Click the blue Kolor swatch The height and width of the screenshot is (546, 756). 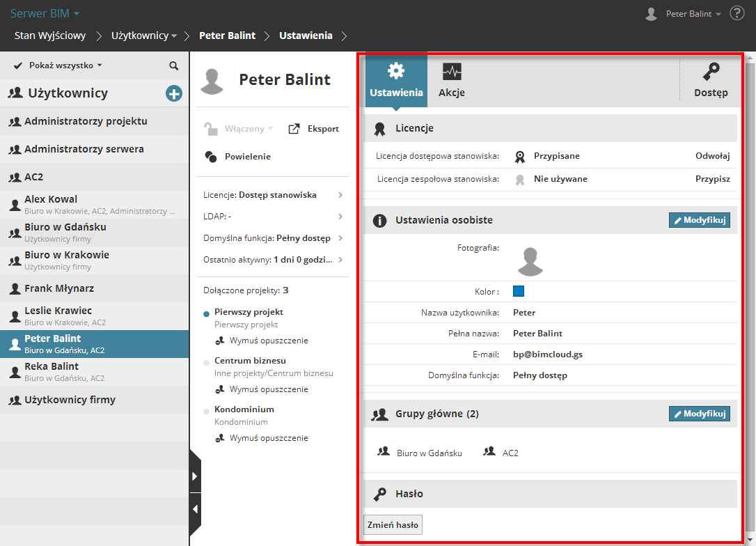pyautogui.click(x=519, y=291)
